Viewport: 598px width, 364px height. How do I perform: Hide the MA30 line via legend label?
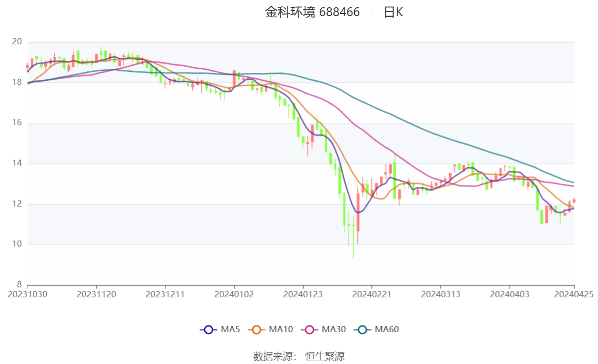[334, 329]
